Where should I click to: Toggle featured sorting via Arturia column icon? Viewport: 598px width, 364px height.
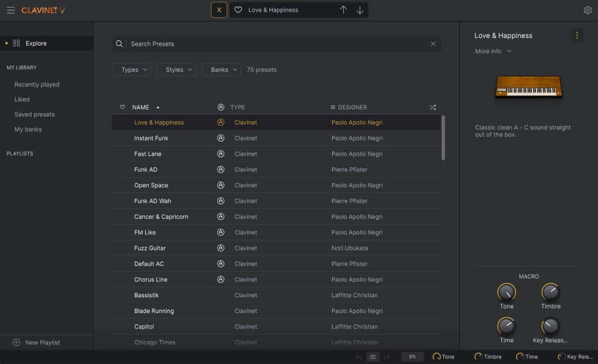tap(221, 107)
